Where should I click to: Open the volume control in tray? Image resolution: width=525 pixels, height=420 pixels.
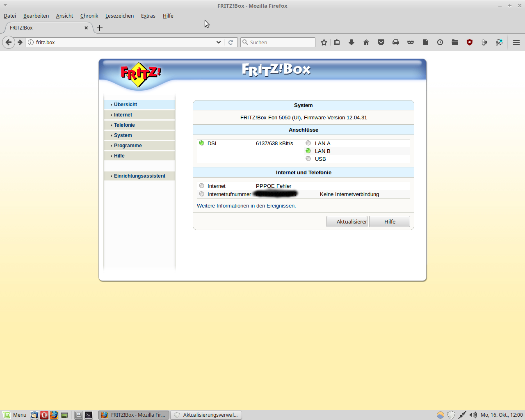[x=473, y=415]
